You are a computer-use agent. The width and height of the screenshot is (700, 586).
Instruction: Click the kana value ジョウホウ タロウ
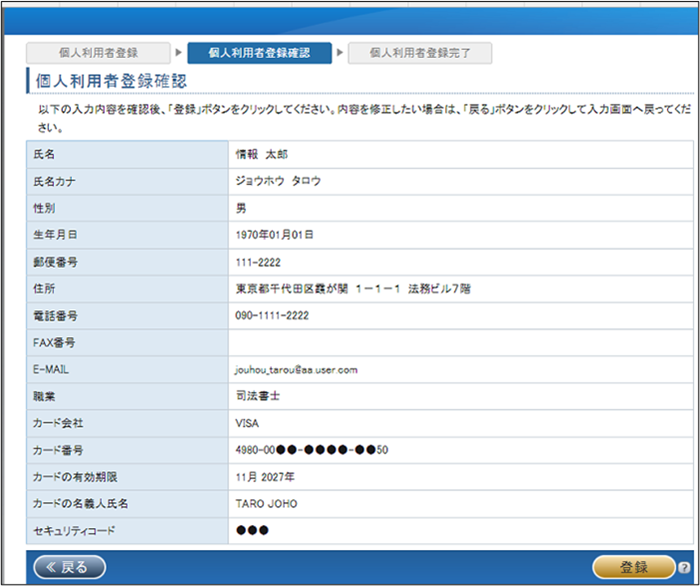click(x=278, y=181)
